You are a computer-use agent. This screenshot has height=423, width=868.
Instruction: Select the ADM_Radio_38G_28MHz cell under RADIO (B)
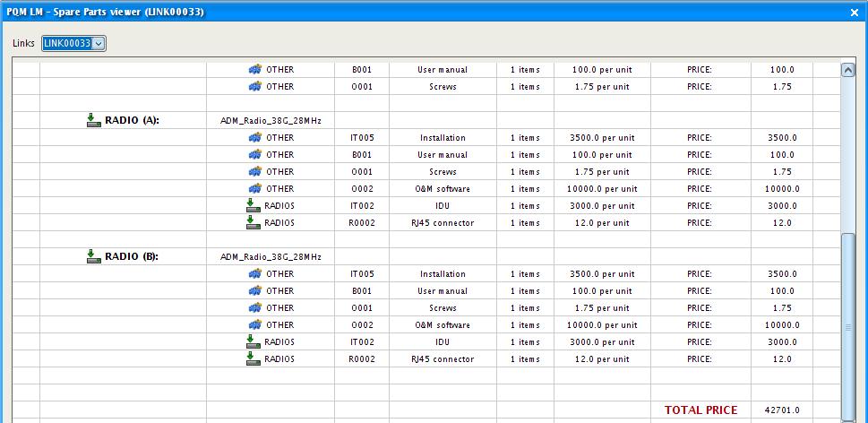pos(271,257)
